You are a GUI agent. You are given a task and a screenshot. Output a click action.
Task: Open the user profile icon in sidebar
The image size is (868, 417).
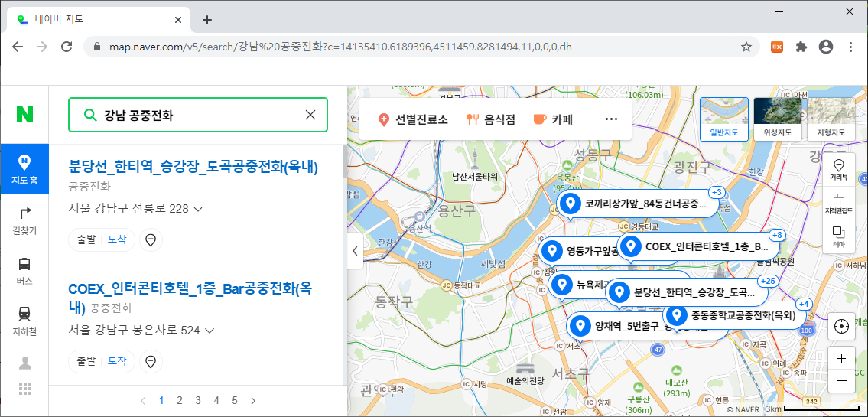click(x=25, y=363)
